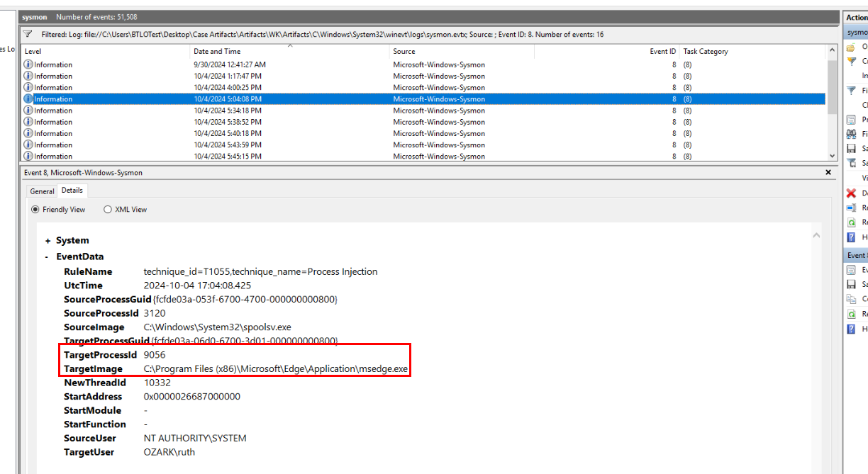The width and height of the screenshot is (868, 474).
Task: Click Save Selected Events floppy icon
Action: (x=851, y=284)
